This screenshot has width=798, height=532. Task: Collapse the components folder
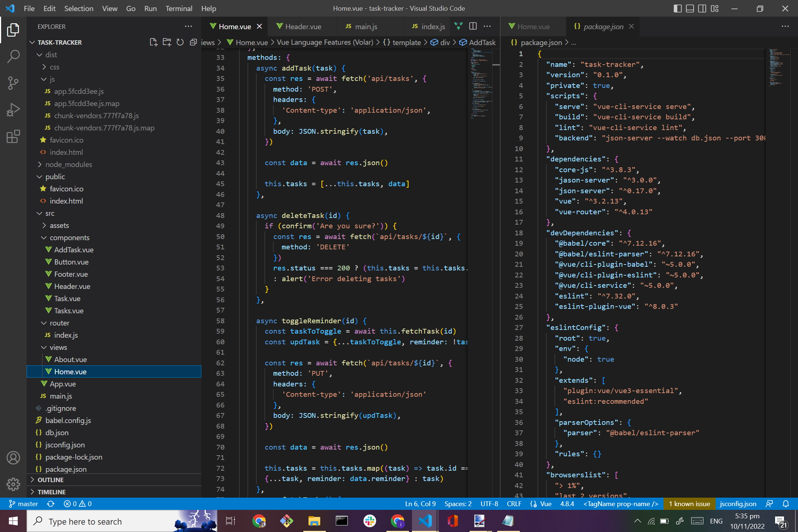click(x=69, y=238)
